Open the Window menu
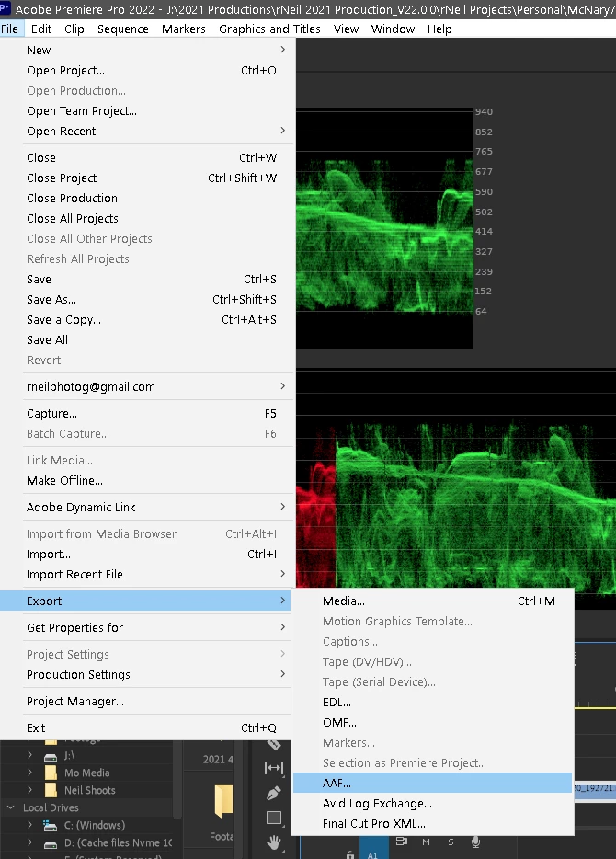Image resolution: width=616 pixels, height=859 pixels. coord(393,29)
